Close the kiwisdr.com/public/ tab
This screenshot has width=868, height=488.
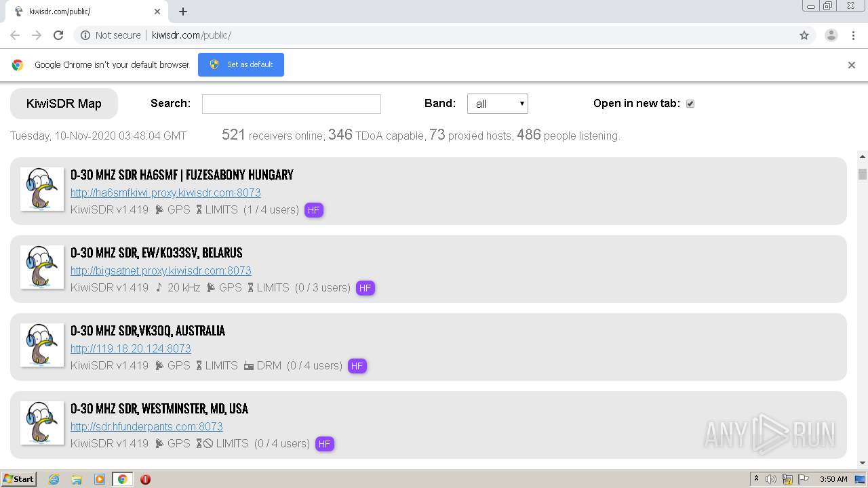pos(157,12)
